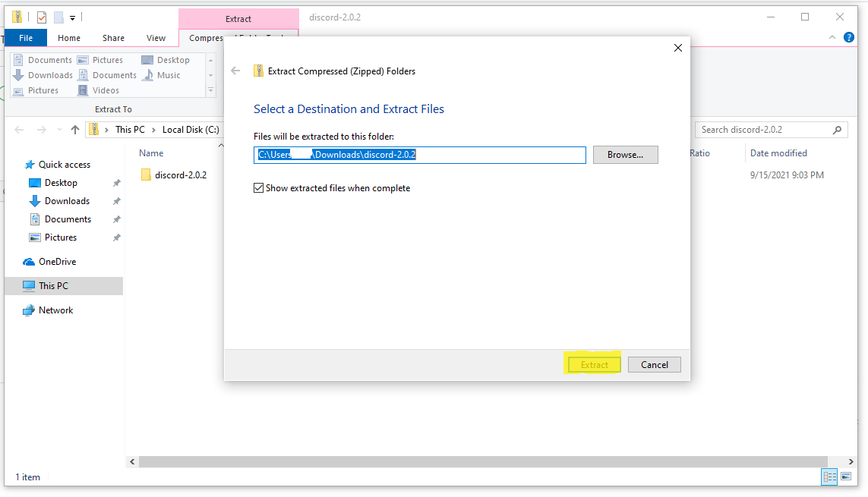Image resolution: width=868 pixels, height=497 pixels.
Task: Open the Customize Quick Access Toolbar dropdown
Action: click(72, 18)
